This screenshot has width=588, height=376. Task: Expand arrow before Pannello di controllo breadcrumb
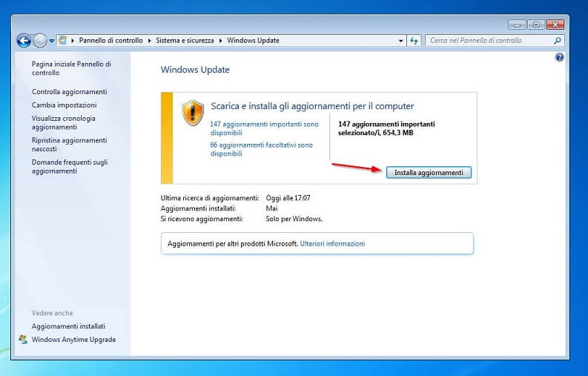[73, 41]
